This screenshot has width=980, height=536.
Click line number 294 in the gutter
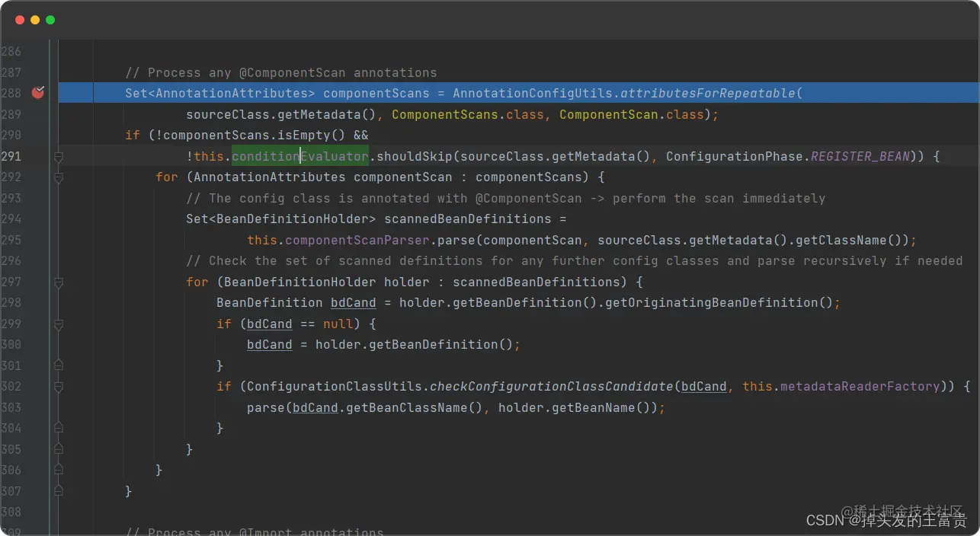click(x=11, y=219)
